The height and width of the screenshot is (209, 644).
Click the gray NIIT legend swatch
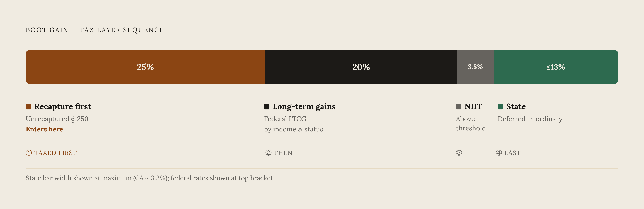point(458,107)
